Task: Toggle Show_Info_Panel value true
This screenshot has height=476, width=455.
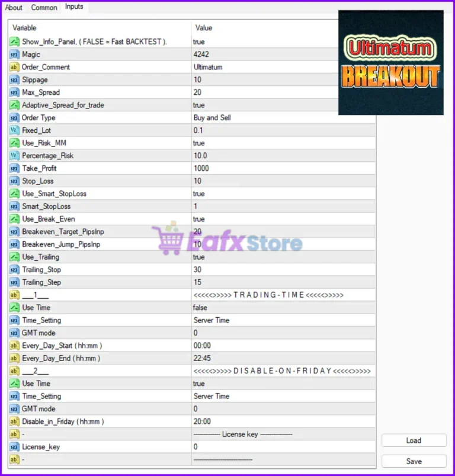Action: point(198,41)
